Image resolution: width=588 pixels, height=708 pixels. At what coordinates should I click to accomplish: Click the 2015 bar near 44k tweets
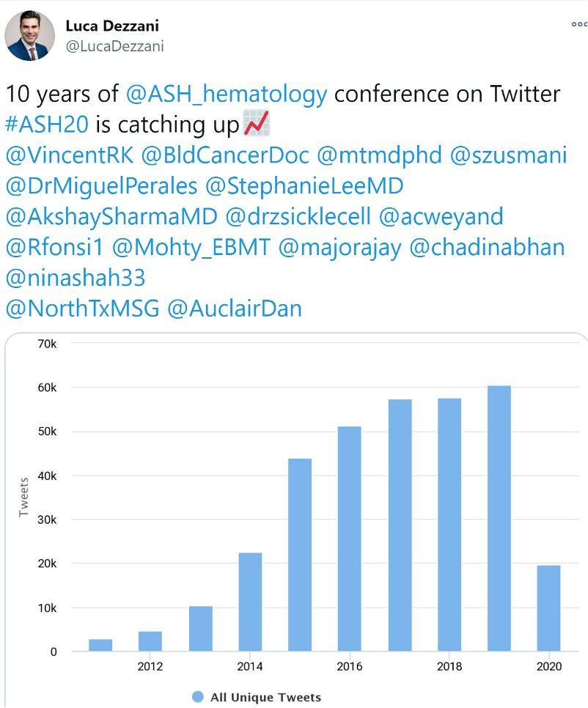(300, 555)
